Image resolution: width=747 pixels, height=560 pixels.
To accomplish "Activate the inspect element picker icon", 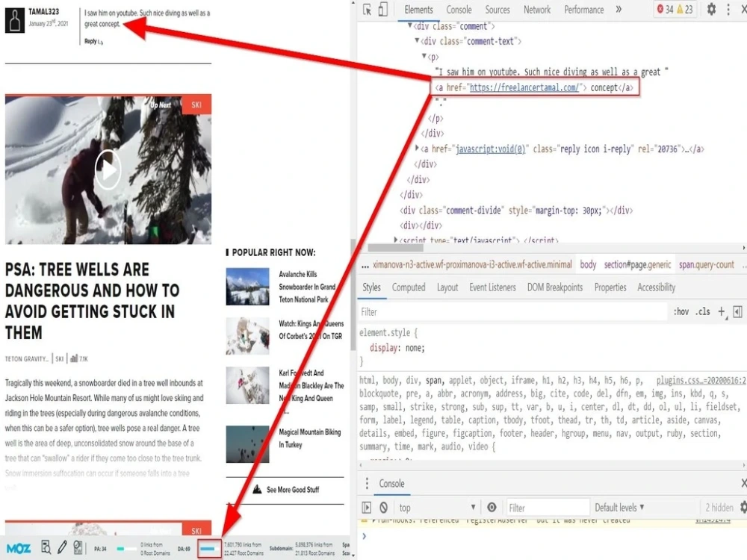I will tap(367, 10).
